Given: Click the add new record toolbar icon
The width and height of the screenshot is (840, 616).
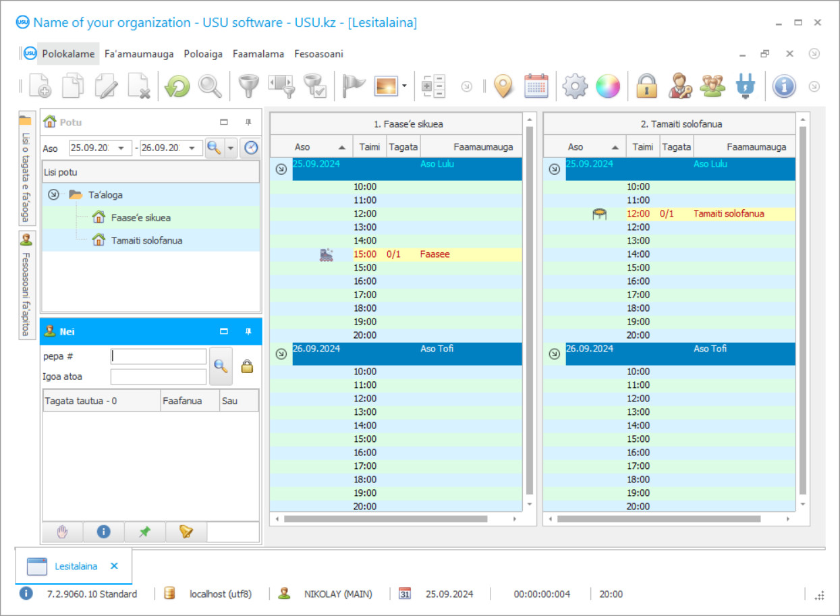Looking at the screenshot, I should 40,86.
